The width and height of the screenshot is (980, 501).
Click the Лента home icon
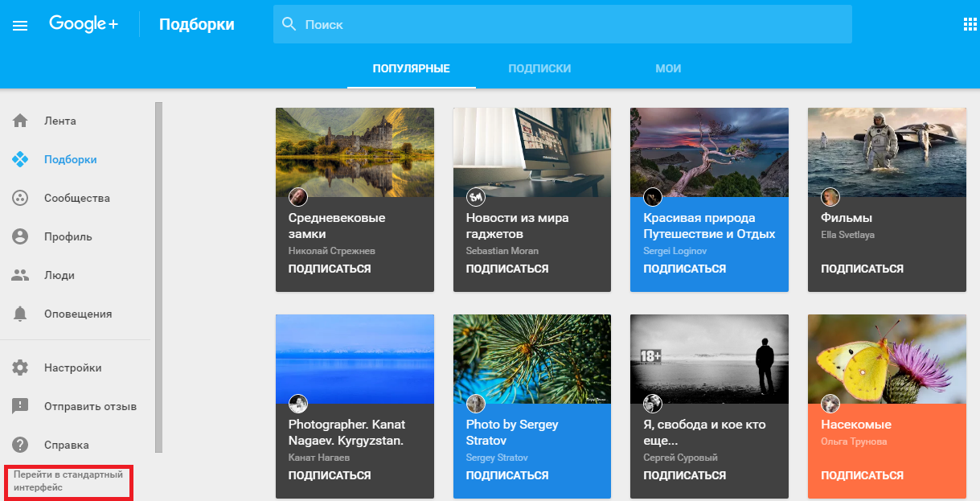20,121
